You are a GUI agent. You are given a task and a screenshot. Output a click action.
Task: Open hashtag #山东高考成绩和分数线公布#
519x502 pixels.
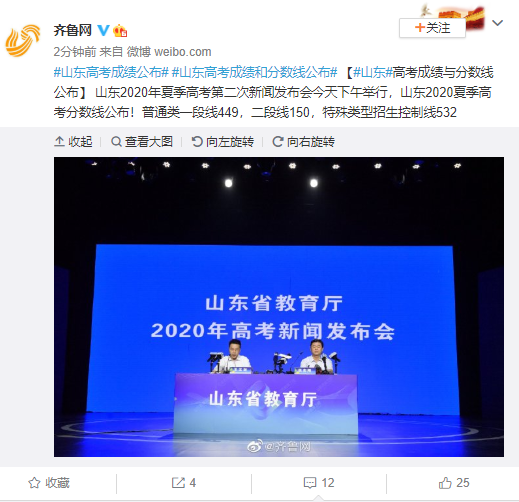(x=254, y=72)
